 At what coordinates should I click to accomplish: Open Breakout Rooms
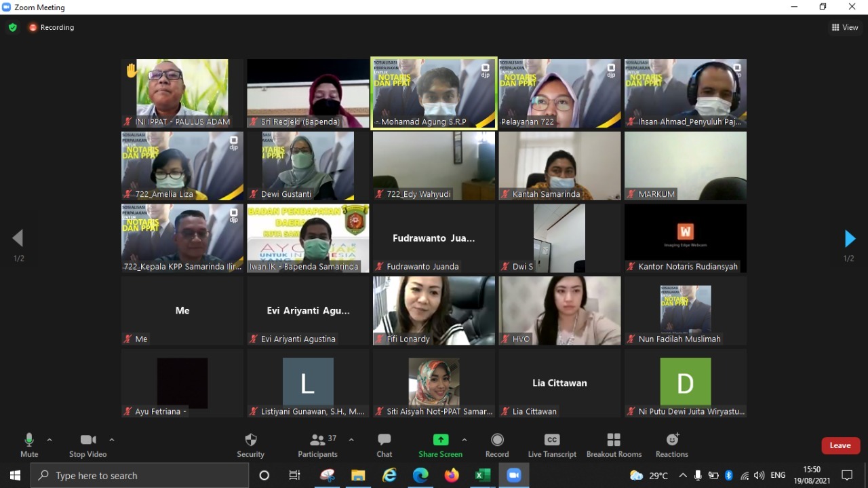point(614,445)
